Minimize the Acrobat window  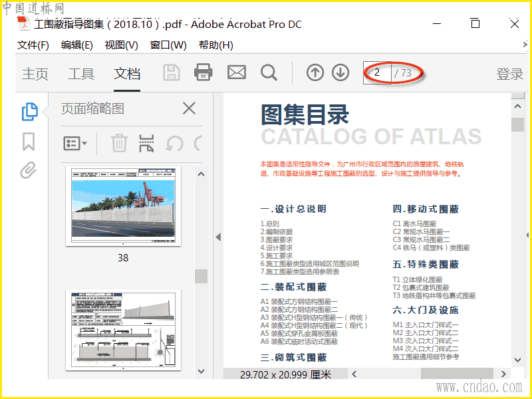[437, 24]
